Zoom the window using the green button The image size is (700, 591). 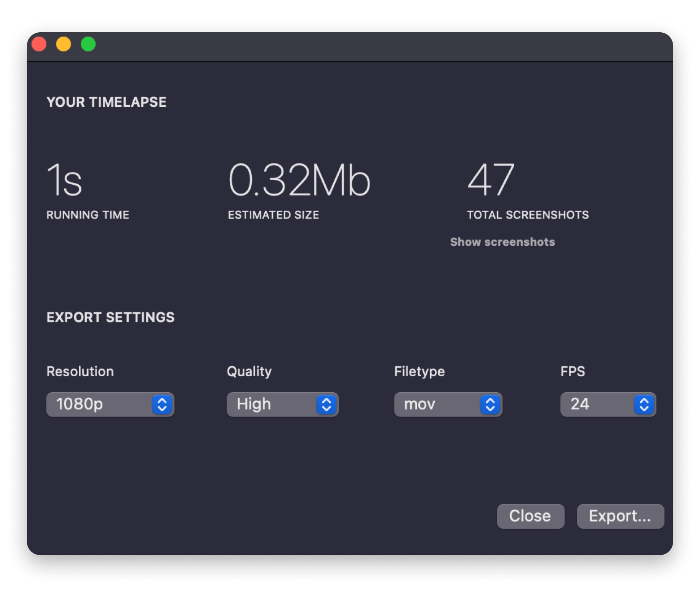coord(88,44)
